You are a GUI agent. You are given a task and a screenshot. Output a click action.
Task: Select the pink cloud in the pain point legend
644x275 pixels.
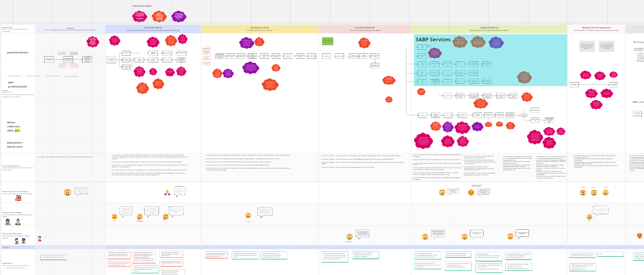coord(140,17)
